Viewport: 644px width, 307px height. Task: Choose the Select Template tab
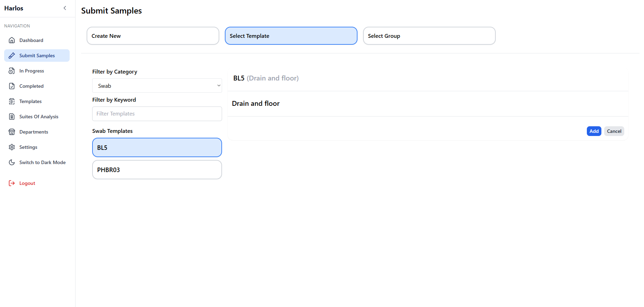pos(291,36)
